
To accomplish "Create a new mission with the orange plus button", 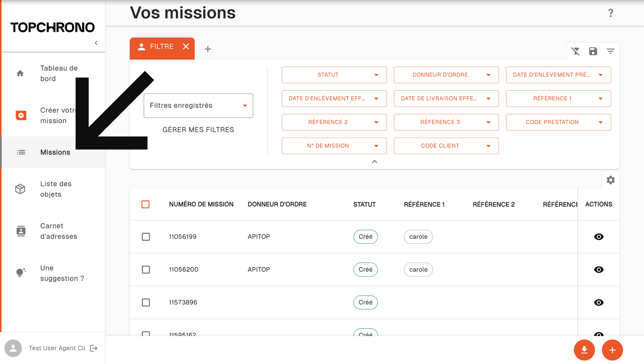I will (x=612, y=350).
